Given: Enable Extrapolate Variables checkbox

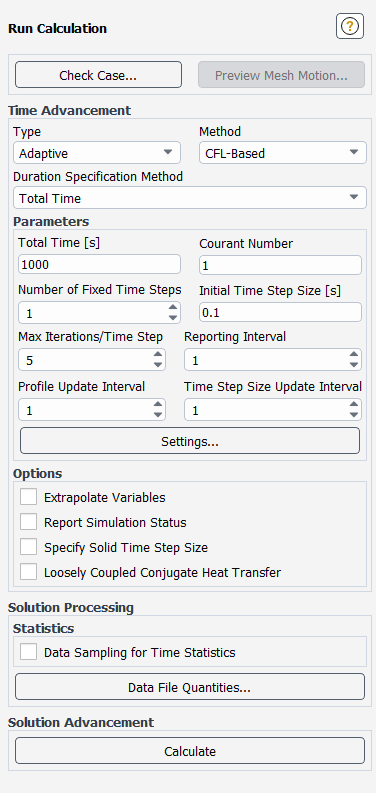Looking at the screenshot, I should click(28, 497).
